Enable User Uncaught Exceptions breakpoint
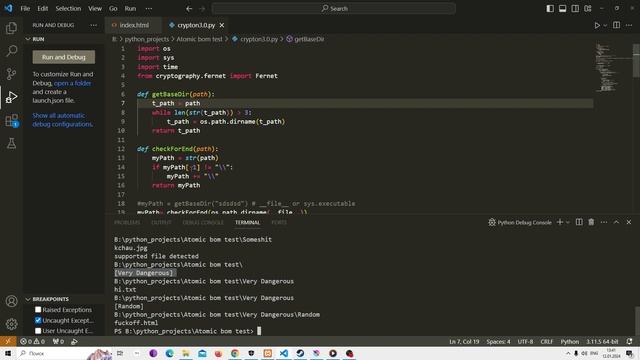 pos(38,331)
